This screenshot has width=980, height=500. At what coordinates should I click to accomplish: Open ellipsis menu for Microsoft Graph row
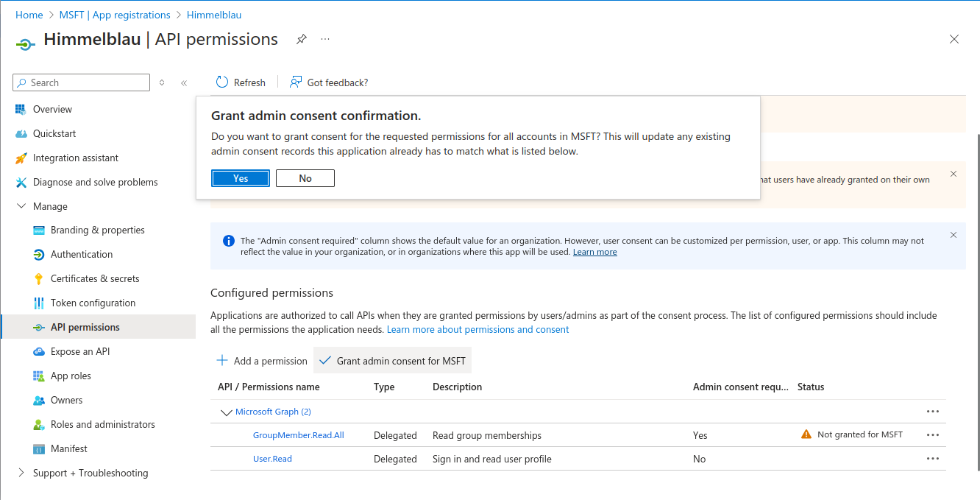click(x=933, y=412)
